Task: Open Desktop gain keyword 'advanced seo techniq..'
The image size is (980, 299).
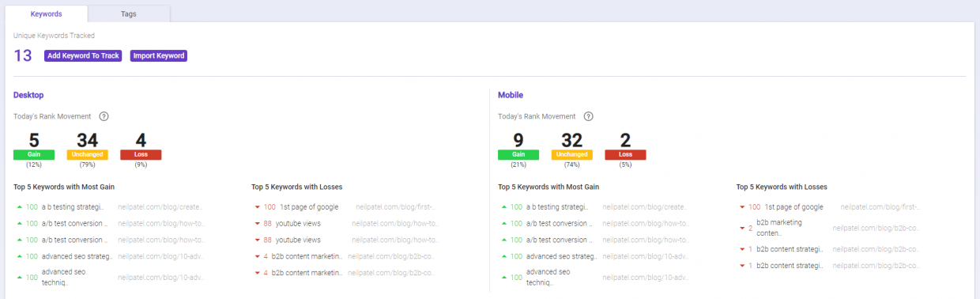Action: (x=63, y=277)
